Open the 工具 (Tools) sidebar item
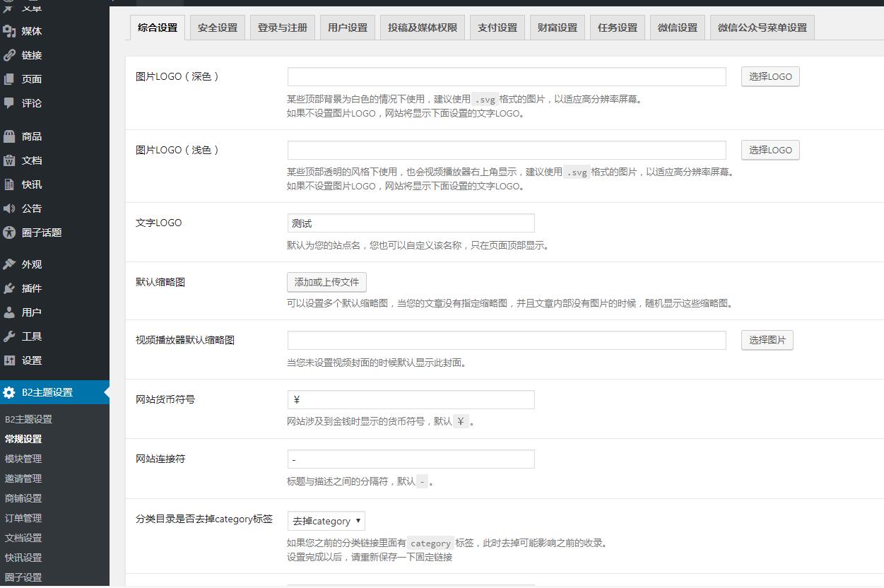This screenshot has width=884, height=588. [30, 336]
